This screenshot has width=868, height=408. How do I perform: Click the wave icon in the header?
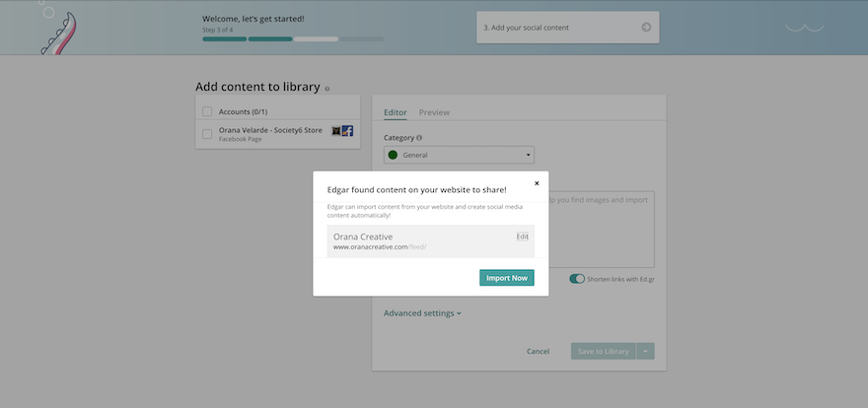coord(804,28)
